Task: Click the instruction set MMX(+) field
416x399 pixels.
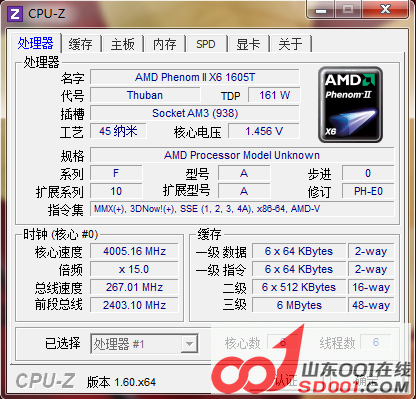Action: click(x=242, y=209)
